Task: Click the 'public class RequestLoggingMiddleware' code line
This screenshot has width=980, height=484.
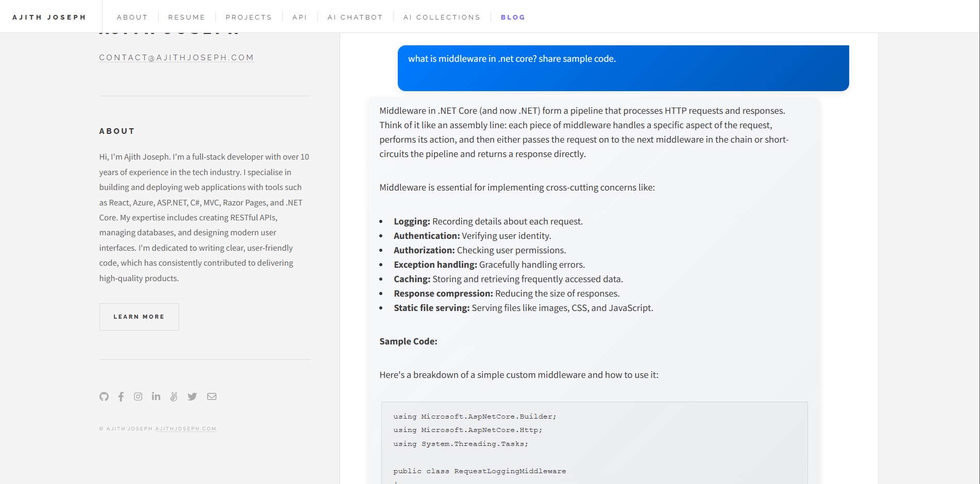Action: [480, 471]
